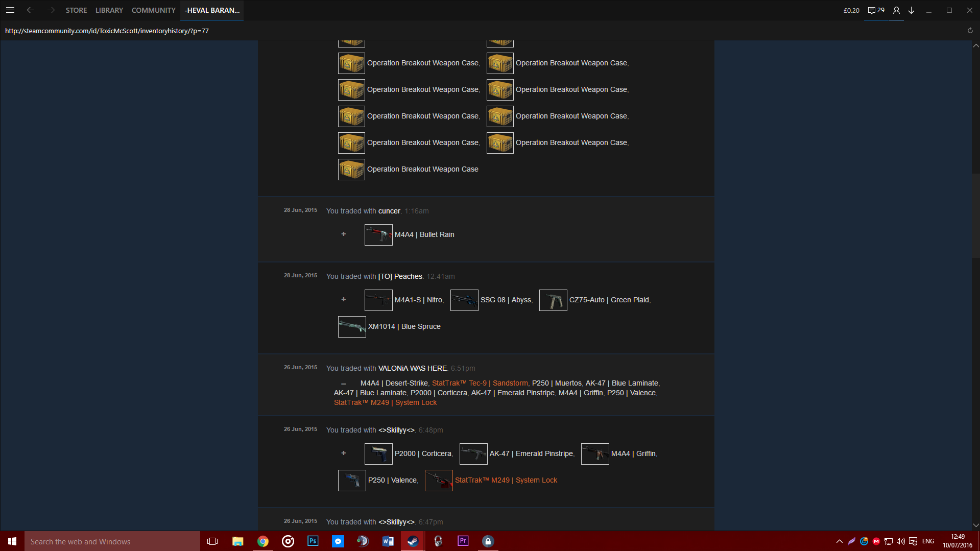Expand the system tray hidden icons chevron
This screenshot has width=980, height=551.
tap(839, 541)
